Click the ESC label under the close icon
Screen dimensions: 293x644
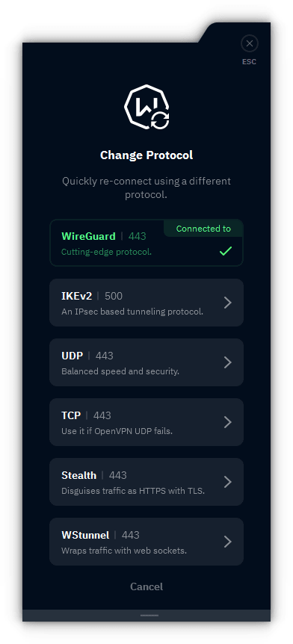coord(249,62)
